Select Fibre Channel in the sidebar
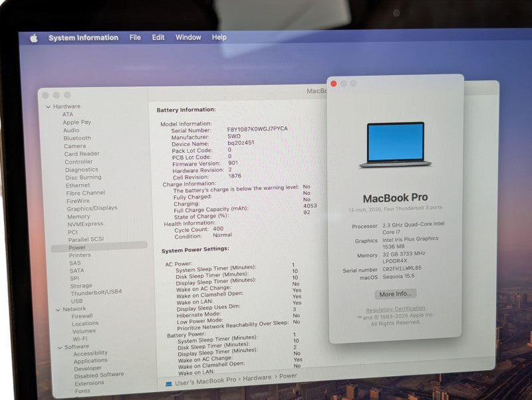Viewport: 532px width, 400px height. 86,193
